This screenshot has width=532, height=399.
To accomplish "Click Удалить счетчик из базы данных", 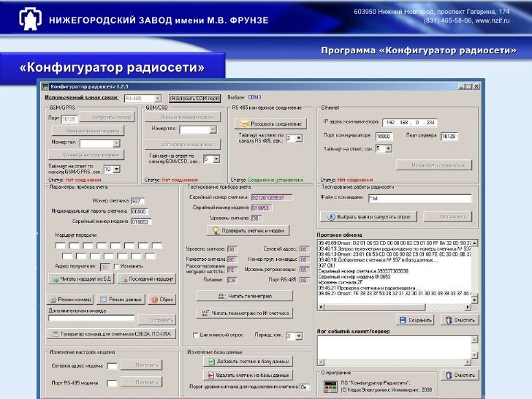I will tap(248, 375).
